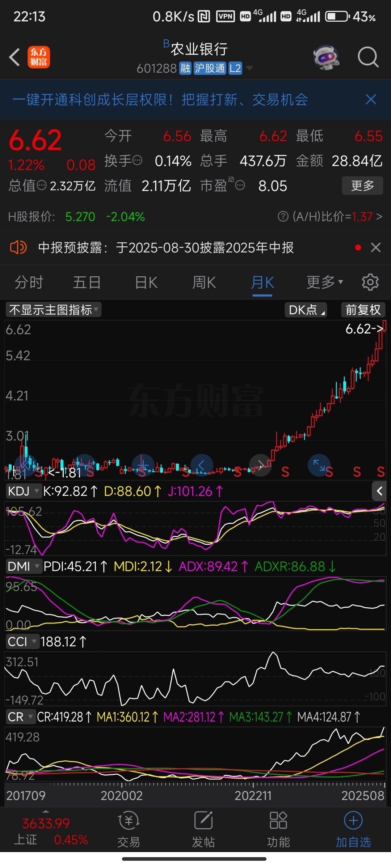
Task: Tap the 202211 date axis label
Action: (x=253, y=796)
